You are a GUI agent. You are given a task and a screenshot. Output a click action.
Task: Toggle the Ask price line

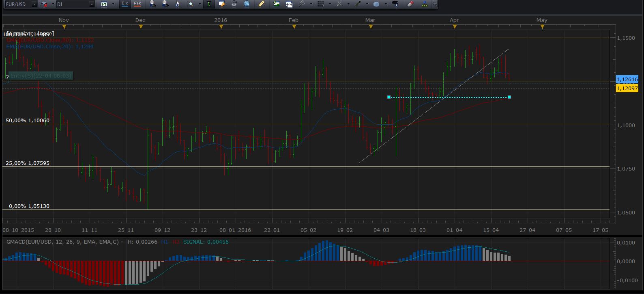coord(137,4)
